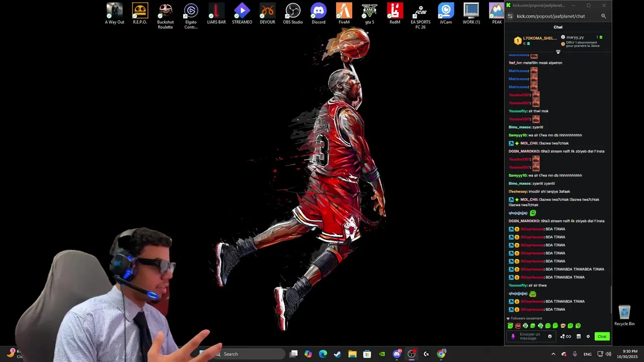This screenshot has width=644, height=362.
Task: Open File Explorer from the taskbar
Action: tap(353, 354)
